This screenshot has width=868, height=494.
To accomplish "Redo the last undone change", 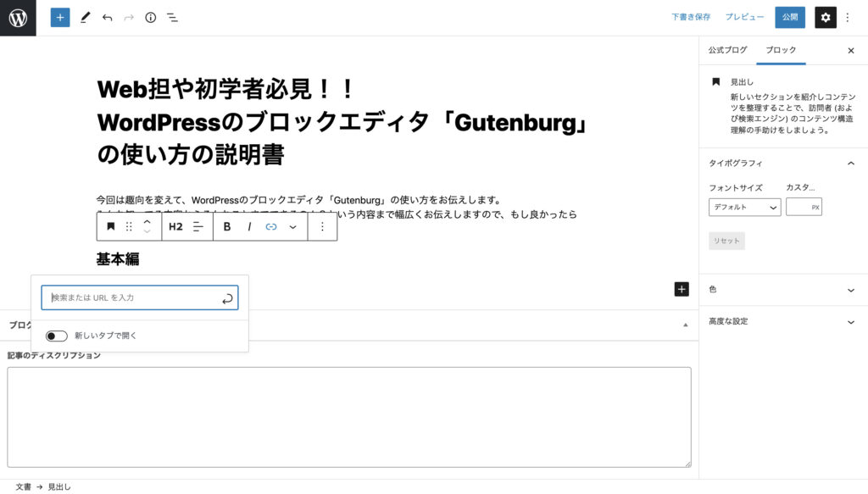I will pos(129,18).
